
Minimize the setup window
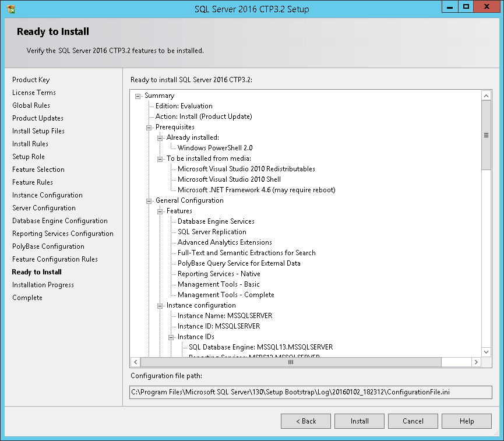[450, 7]
